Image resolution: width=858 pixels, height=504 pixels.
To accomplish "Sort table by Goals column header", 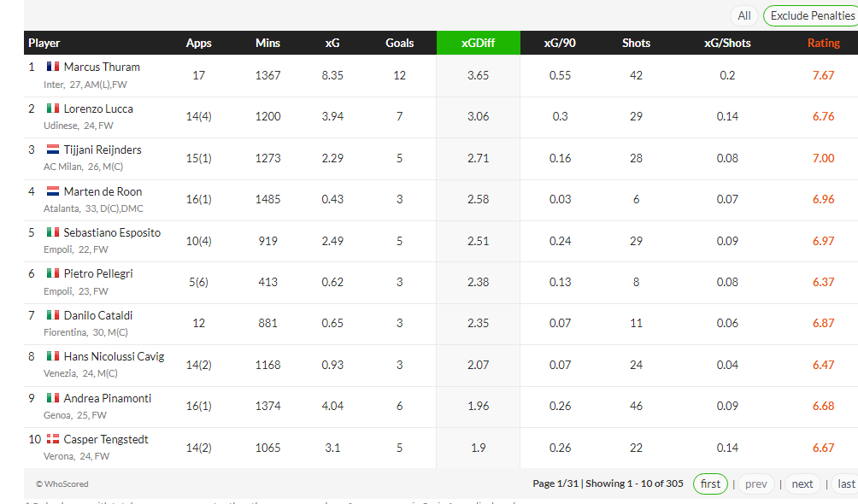I will 399,43.
